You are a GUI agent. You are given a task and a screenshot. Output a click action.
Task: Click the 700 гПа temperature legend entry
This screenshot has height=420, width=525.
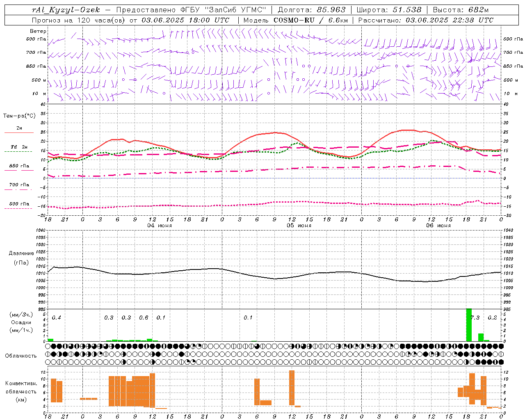pos(19,185)
